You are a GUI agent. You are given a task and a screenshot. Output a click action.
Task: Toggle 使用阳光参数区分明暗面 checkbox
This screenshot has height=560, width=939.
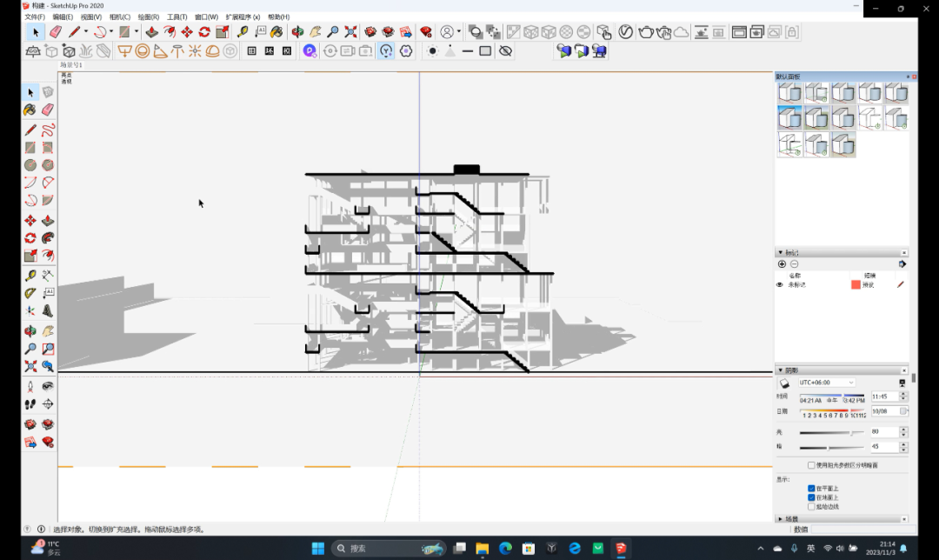coord(811,465)
